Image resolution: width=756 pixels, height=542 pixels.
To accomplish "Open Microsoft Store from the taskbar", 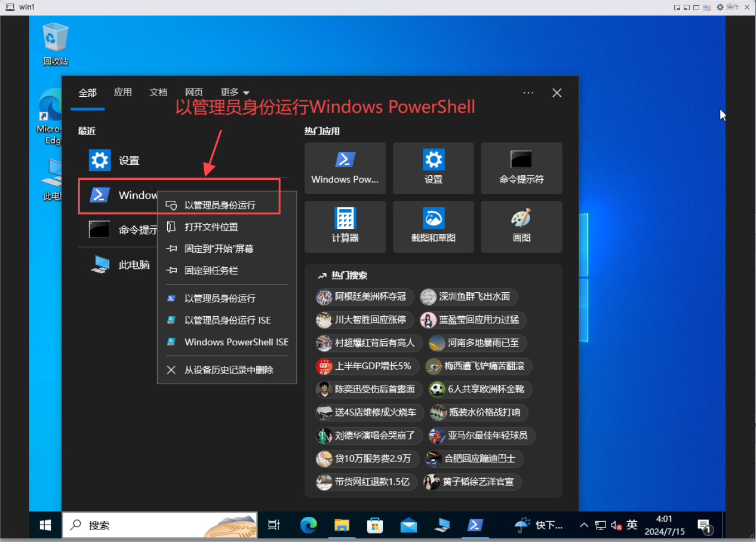I will [375, 525].
